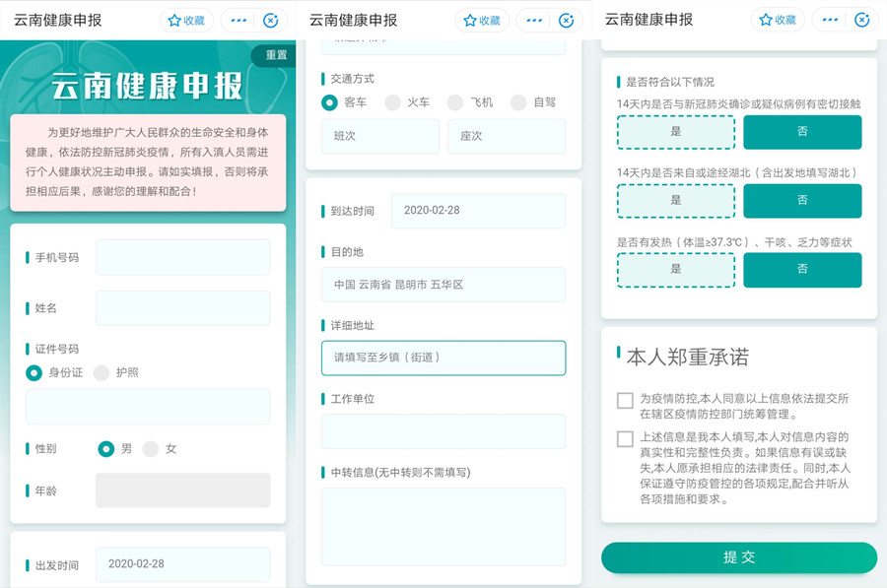This screenshot has height=588, width=887.
Task: Check the box for 上述信息是我本人填写 statement
Action: point(625,439)
